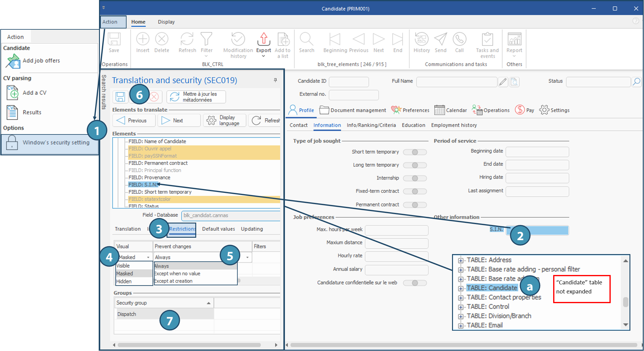
Task: Click the Call phone icon
Action: point(459,39)
